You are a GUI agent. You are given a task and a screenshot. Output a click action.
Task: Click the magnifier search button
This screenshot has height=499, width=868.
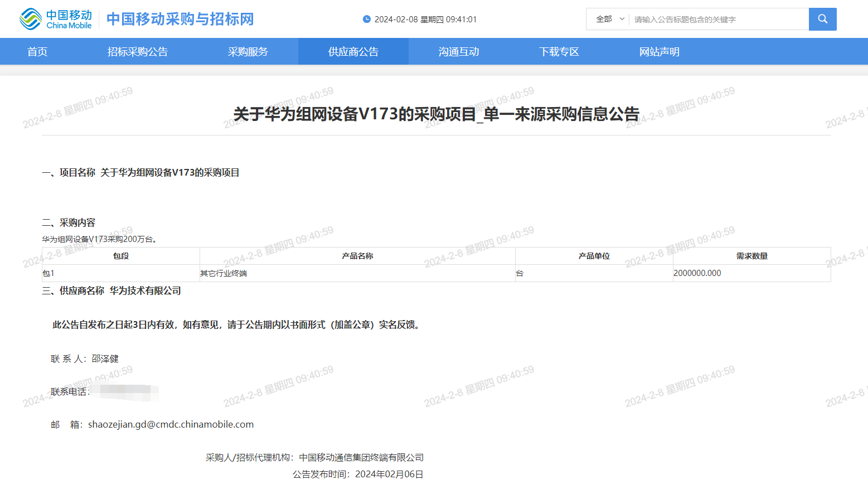822,19
